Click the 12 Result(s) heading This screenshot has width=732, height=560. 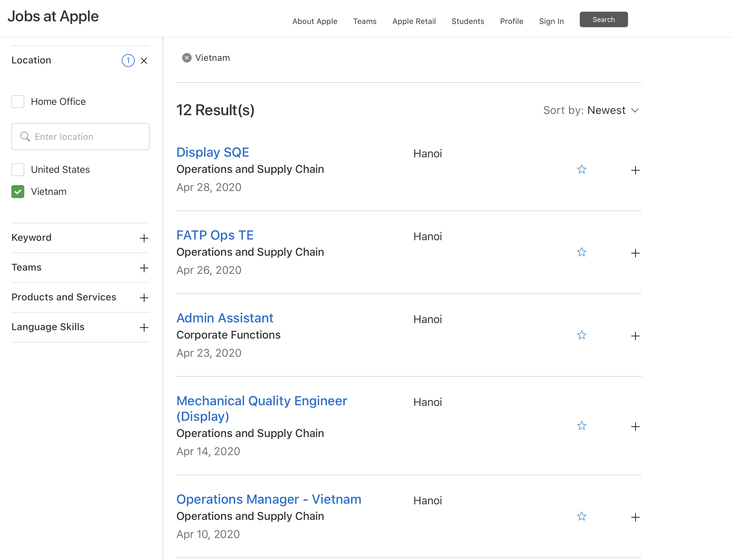pos(215,110)
